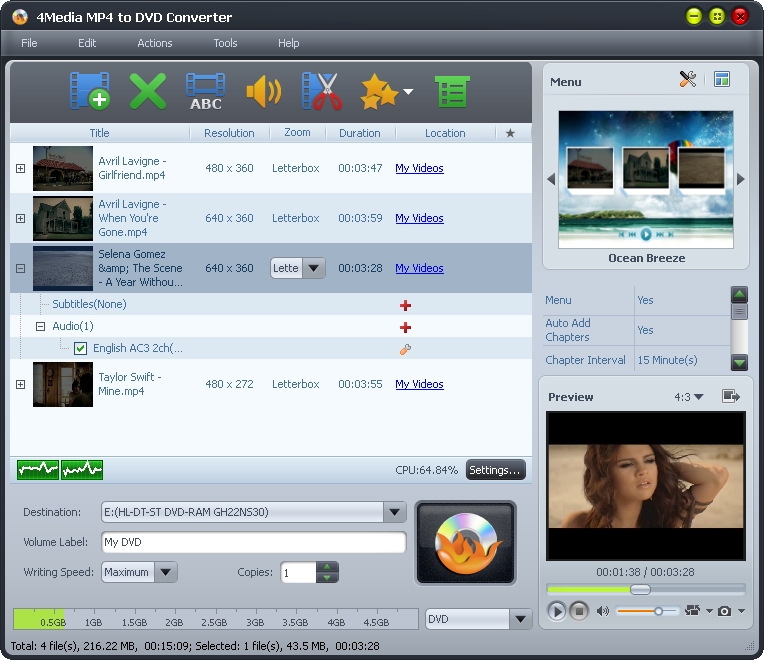Open My Videos link for Selena Gomez
The width and height of the screenshot is (764, 660).
(419, 268)
